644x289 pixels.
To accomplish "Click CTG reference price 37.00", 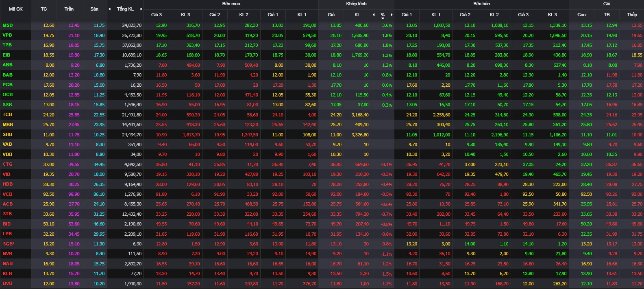I will point(49,164).
